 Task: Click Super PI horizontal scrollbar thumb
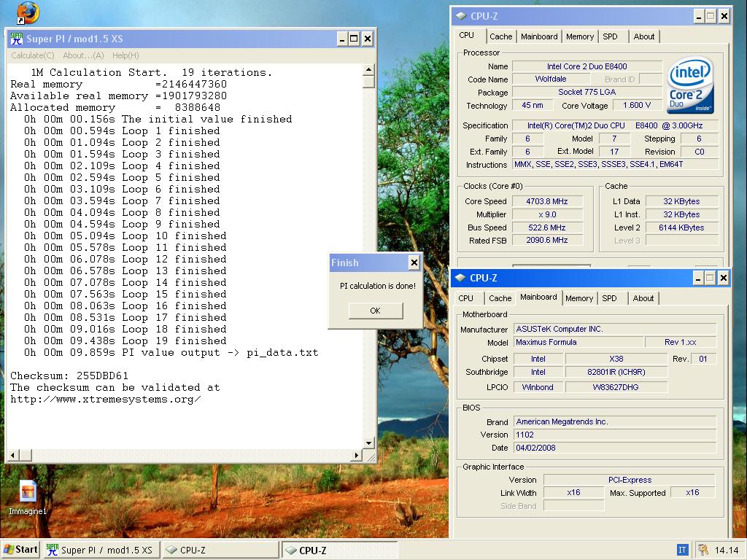point(26,455)
